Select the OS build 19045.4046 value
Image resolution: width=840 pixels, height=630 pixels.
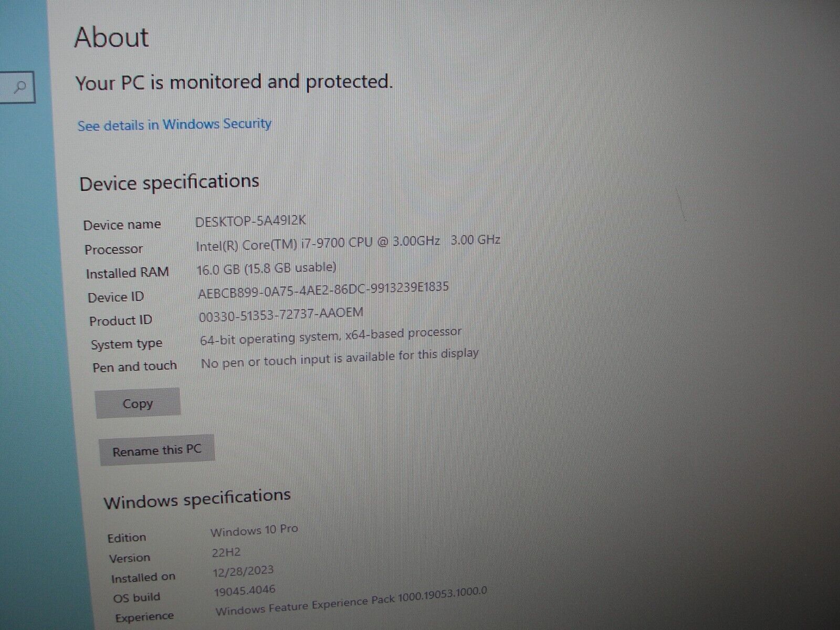click(x=245, y=591)
